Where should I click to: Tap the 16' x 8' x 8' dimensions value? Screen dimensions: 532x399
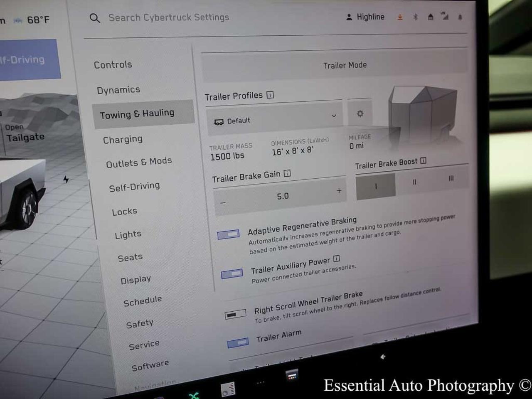click(x=293, y=151)
